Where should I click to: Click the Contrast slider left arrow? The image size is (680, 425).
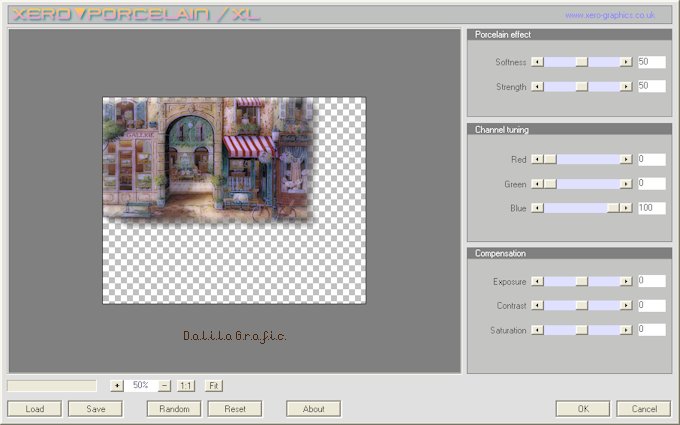click(x=537, y=306)
